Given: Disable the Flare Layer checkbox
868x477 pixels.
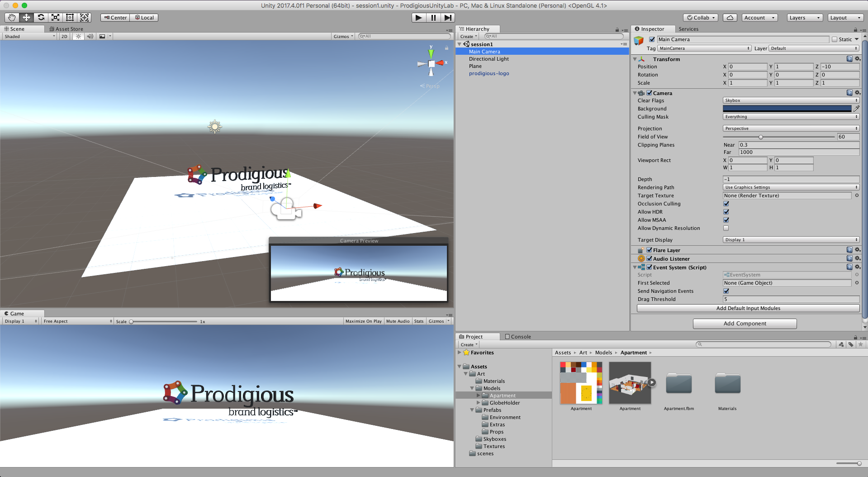Looking at the screenshot, I should 649,250.
